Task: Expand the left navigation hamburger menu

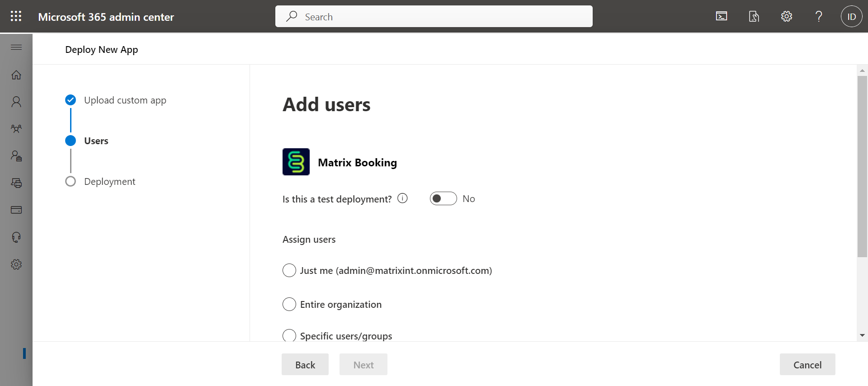Action: (16, 47)
